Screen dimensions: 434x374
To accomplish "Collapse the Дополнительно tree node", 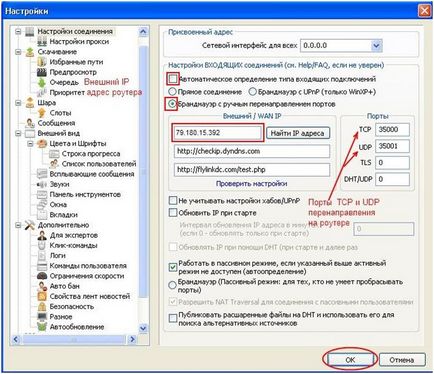I will tap(18, 225).
